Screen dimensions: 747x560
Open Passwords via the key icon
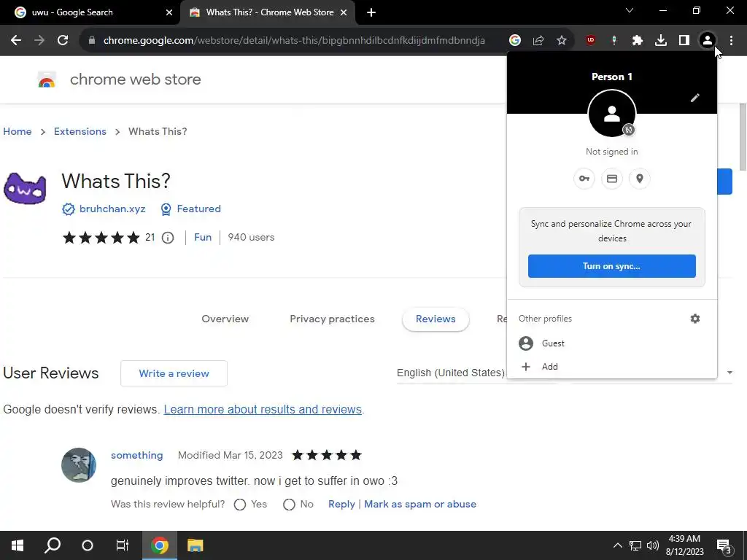(584, 179)
